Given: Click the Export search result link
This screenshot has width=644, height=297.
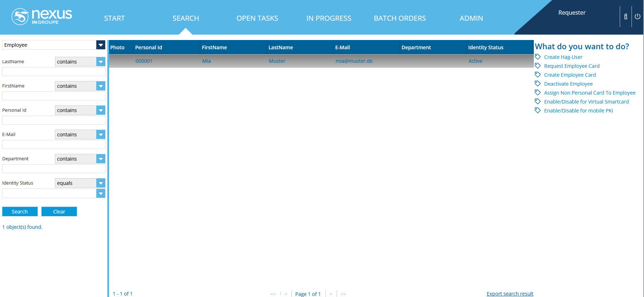Looking at the screenshot, I should point(510,293).
